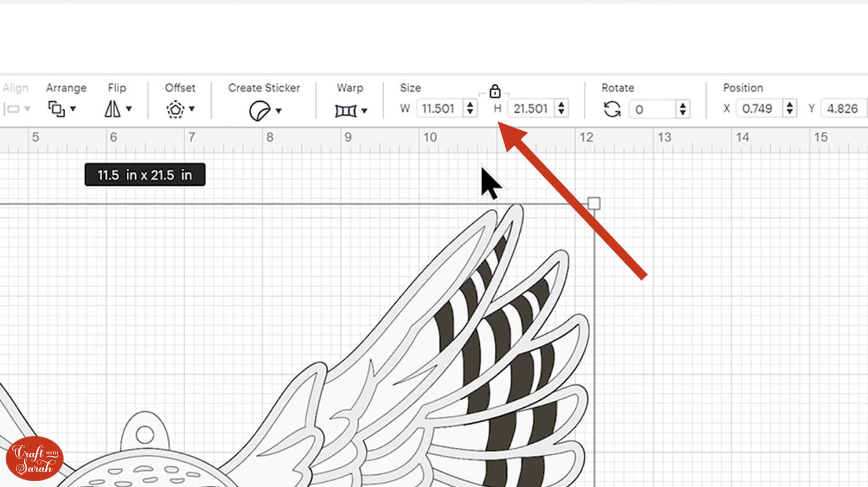868x487 pixels.
Task: Click the Arrange layers icon
Action: 56,109
